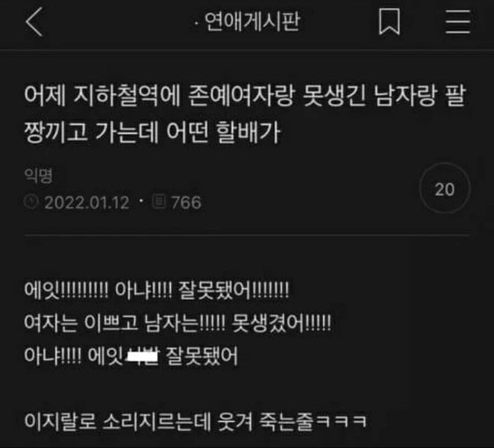
Task: Click 잘못됐어 after the censored word
Action: pos(201,356)
